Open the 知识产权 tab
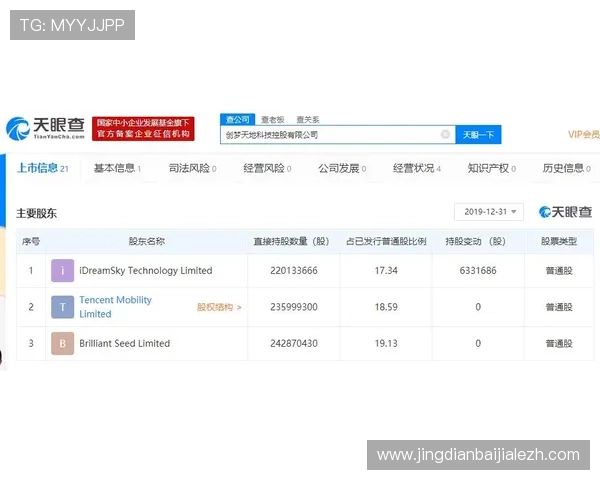 (492, 168)
